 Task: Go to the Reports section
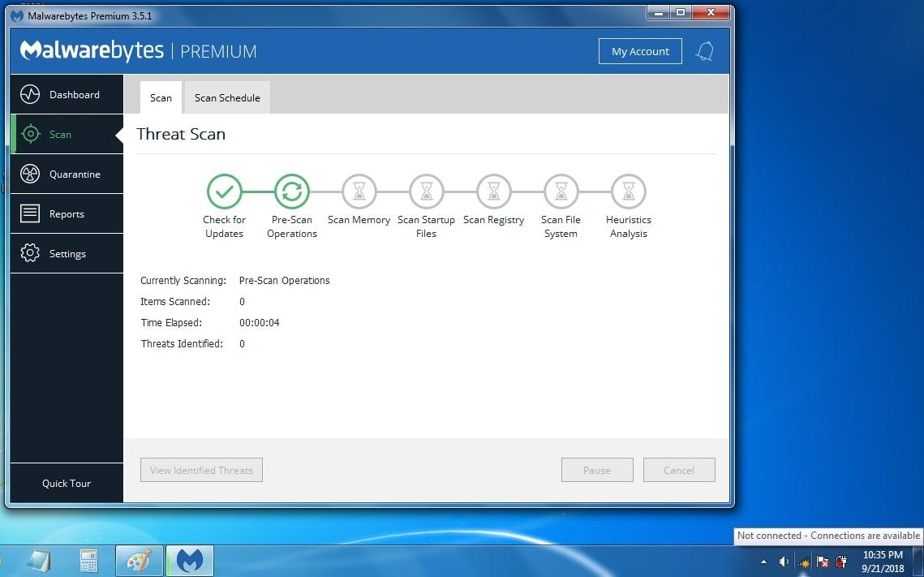coord(67,214)
